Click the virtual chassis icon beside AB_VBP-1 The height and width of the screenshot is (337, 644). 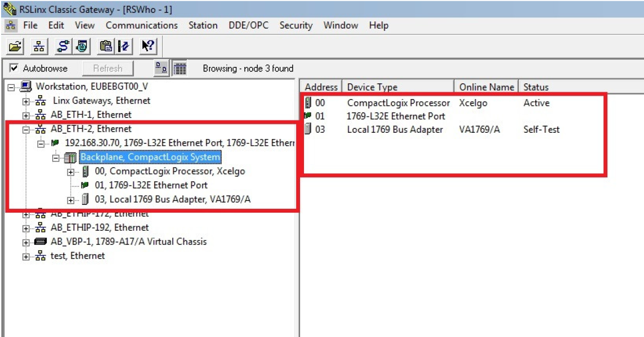[41, 242]
